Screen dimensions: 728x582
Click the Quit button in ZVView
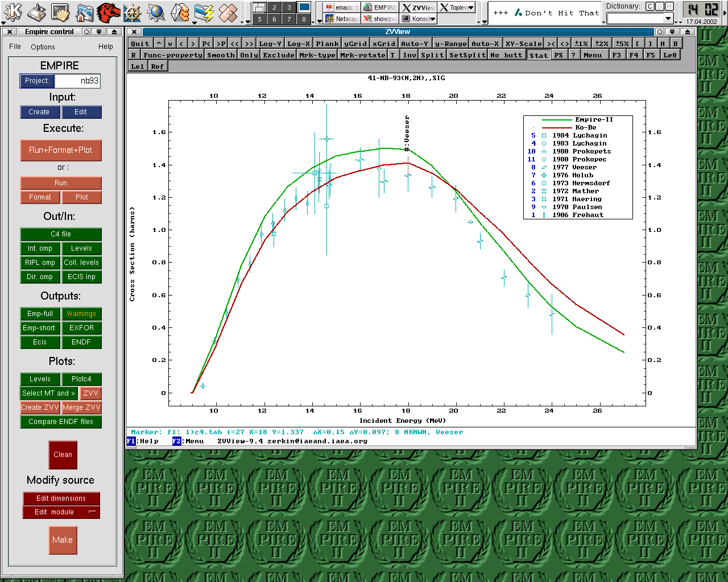pos(140,43)
